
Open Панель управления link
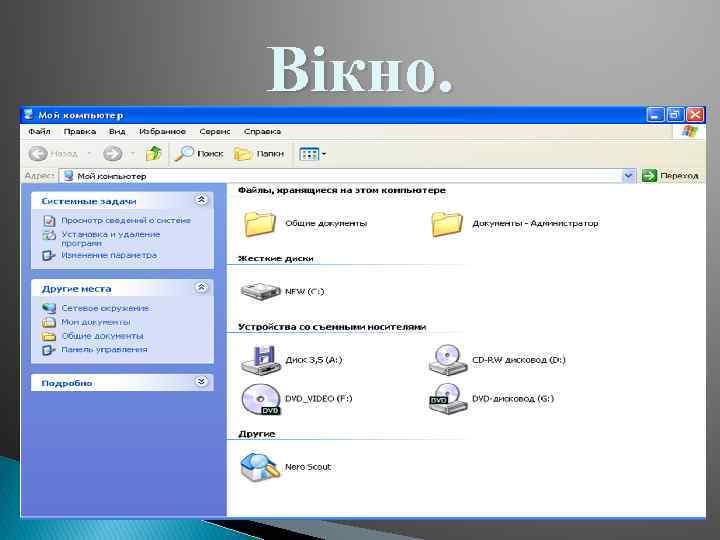coord(104,349)
